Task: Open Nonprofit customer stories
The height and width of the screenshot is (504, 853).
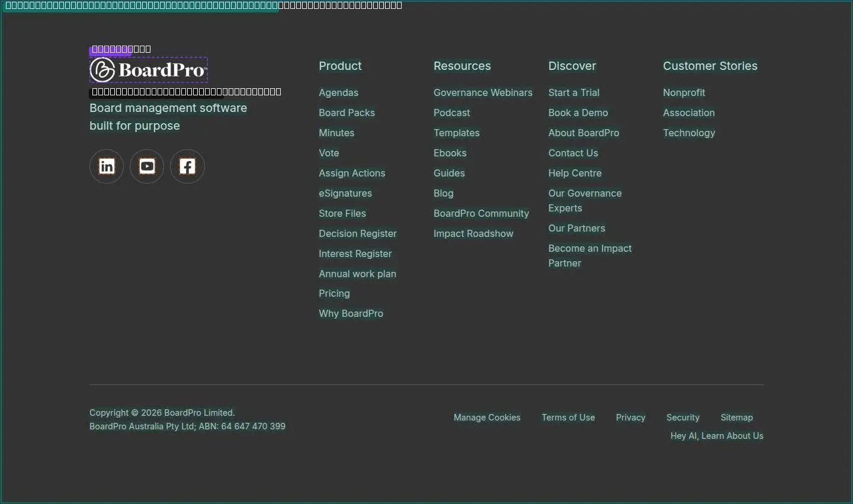Action: 684,92
